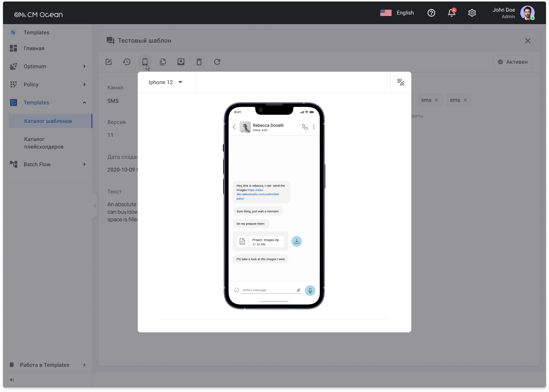549x392 pixels.
Task: Click the Optimum sidebar icon
Action: tap(14, 66)
